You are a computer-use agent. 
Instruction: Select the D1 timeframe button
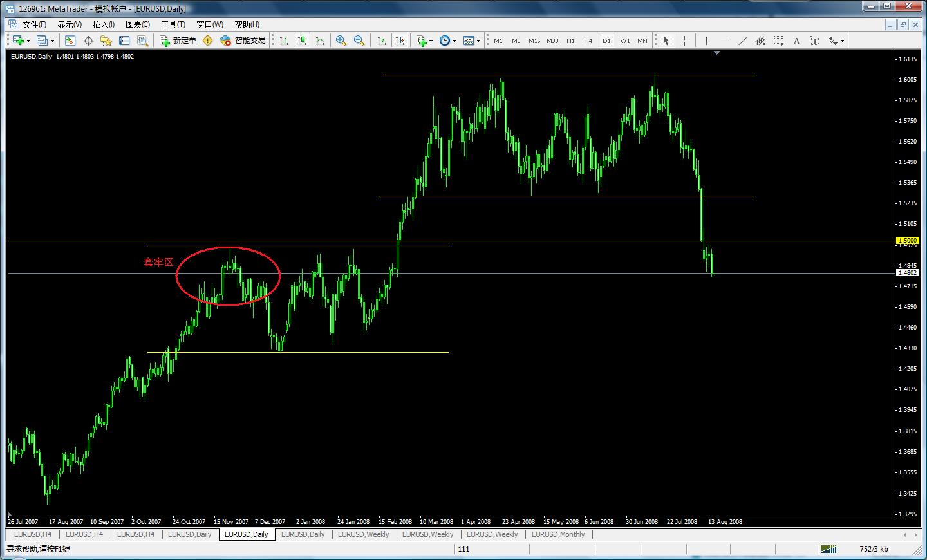coord(606,41)
